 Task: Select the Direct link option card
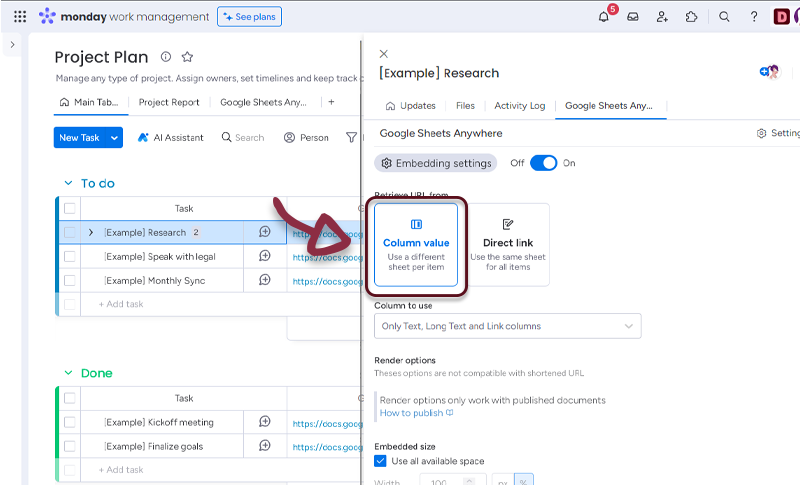click(507, 244)
